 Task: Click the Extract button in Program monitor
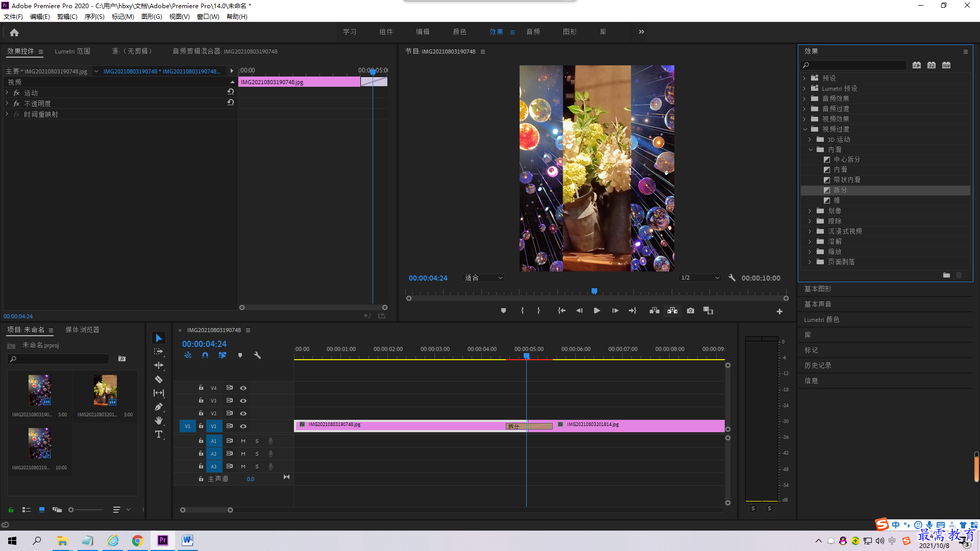coord(672,311)
